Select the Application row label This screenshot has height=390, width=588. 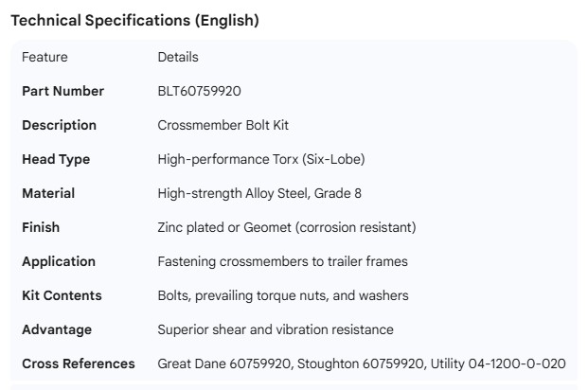59,261
